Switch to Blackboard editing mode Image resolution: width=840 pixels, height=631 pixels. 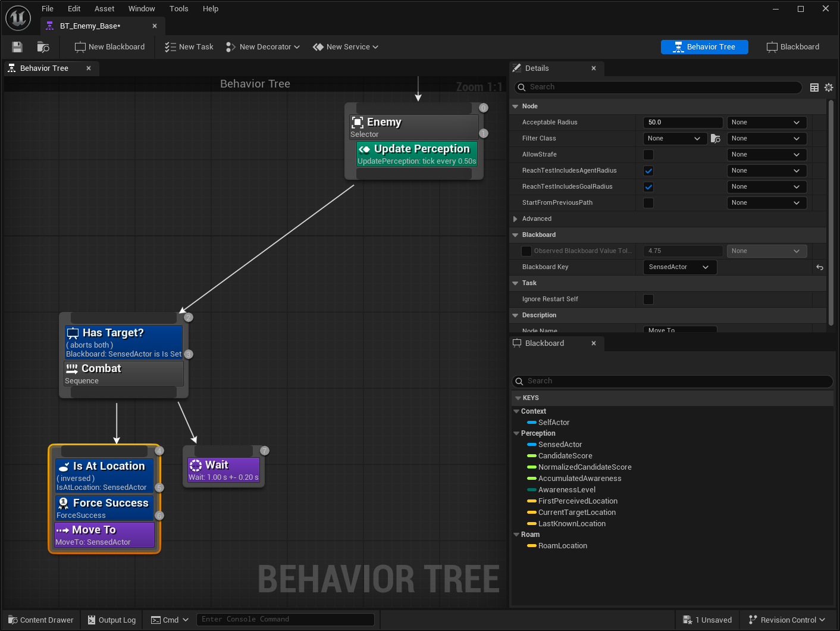(793, 46)
